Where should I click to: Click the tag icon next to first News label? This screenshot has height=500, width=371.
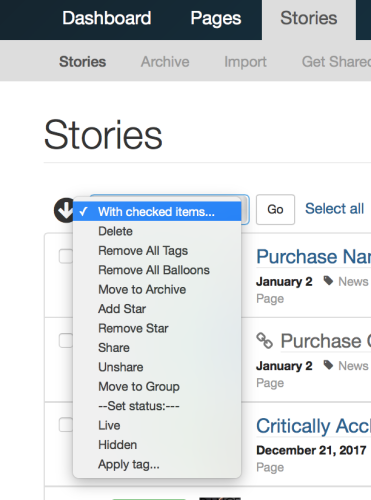[328, 281]
